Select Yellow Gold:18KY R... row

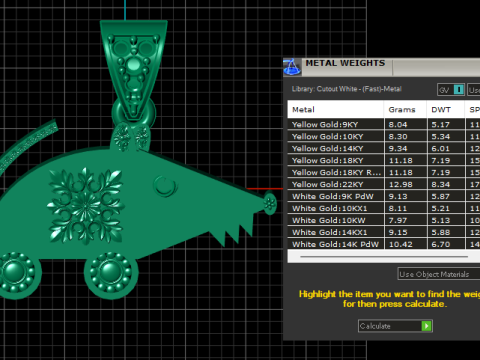click(384, 172)
